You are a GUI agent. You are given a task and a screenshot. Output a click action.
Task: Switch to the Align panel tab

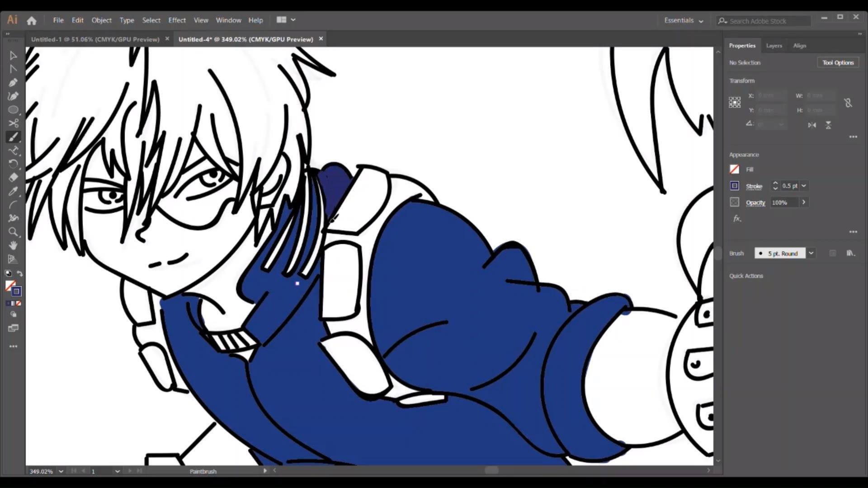(799, 46)
